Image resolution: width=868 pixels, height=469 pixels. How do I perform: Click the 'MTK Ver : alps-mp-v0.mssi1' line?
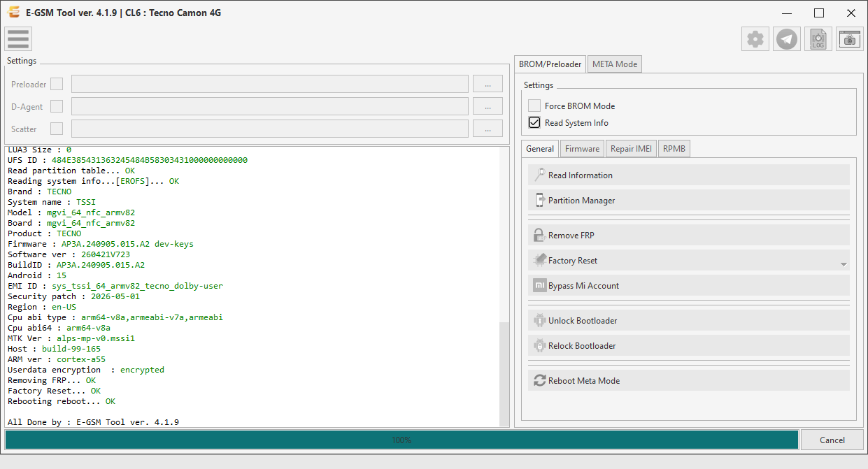pyautogui.click(x=71, y=338)
